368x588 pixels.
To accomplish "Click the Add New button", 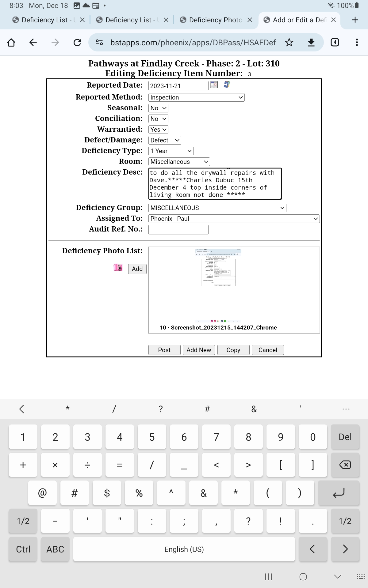I will pos(199,350).
